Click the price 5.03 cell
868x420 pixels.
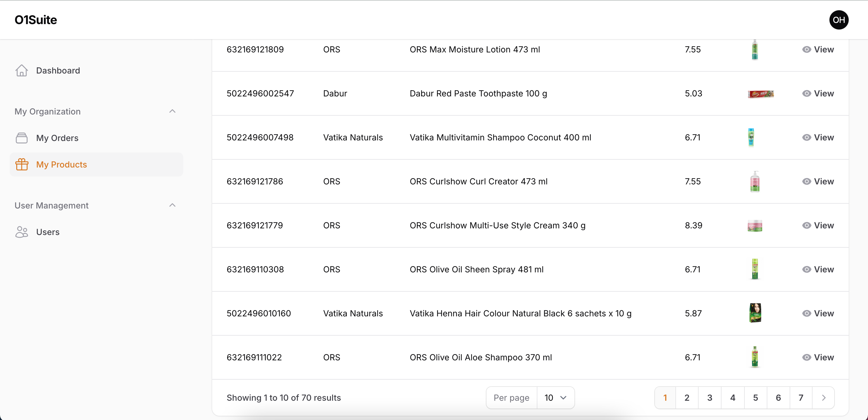(693, 93)
